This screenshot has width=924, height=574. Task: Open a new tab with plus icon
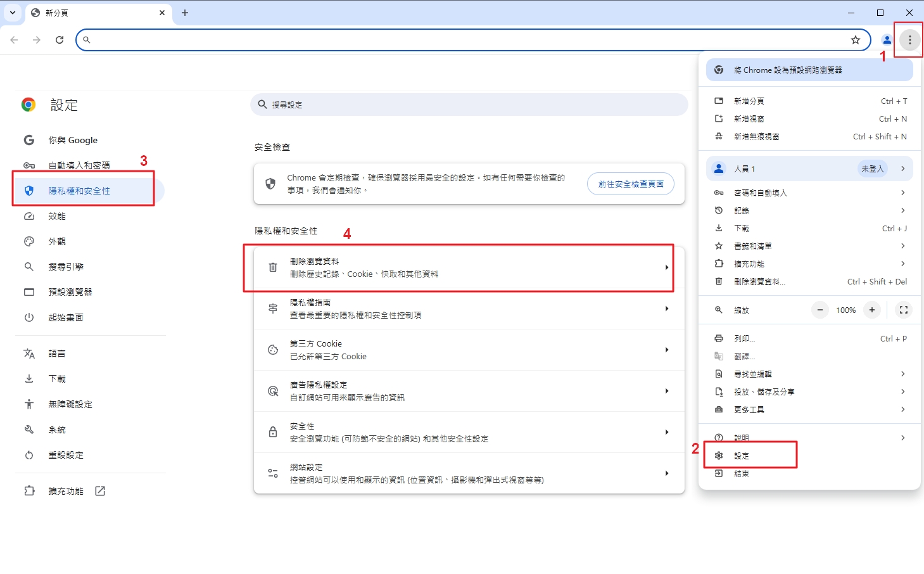click(x=185, y=13)
